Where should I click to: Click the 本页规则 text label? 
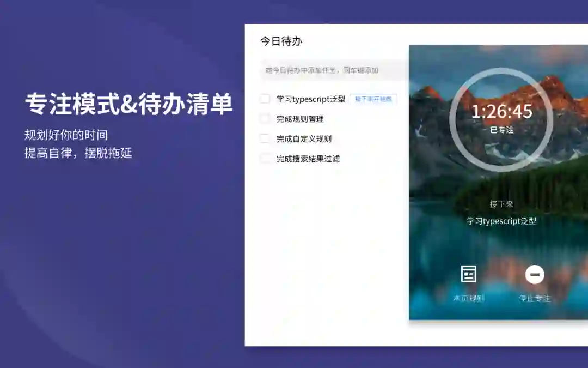(469, 299)
